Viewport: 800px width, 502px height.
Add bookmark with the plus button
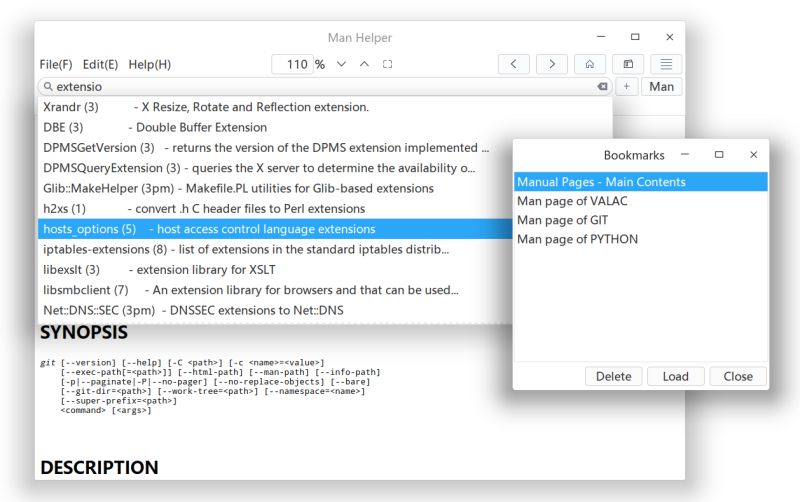pyautogui.click(x=626, y=87)
